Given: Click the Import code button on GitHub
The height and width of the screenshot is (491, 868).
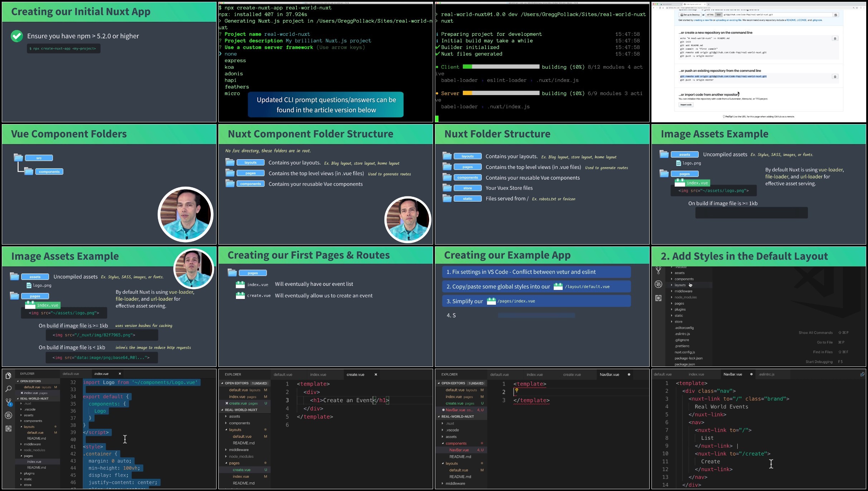Looking at the screenshot, I should [686, 105].
